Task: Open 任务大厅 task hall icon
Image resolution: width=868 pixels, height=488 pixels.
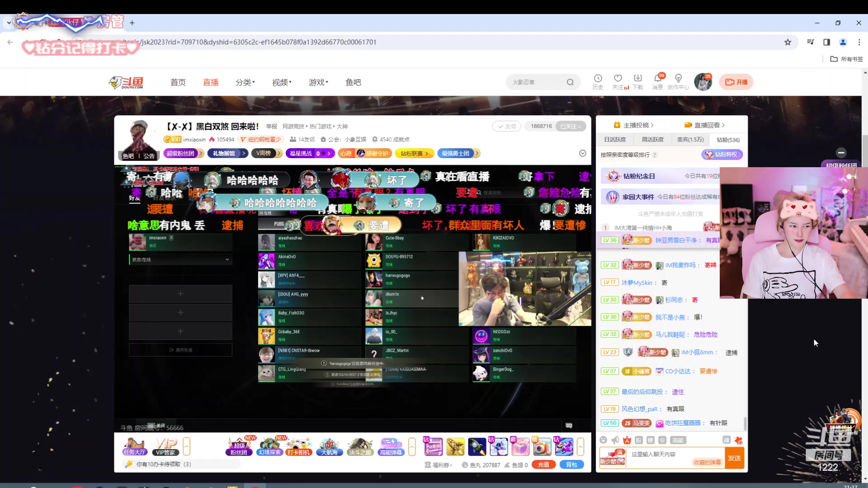Action: click(134, 446)
